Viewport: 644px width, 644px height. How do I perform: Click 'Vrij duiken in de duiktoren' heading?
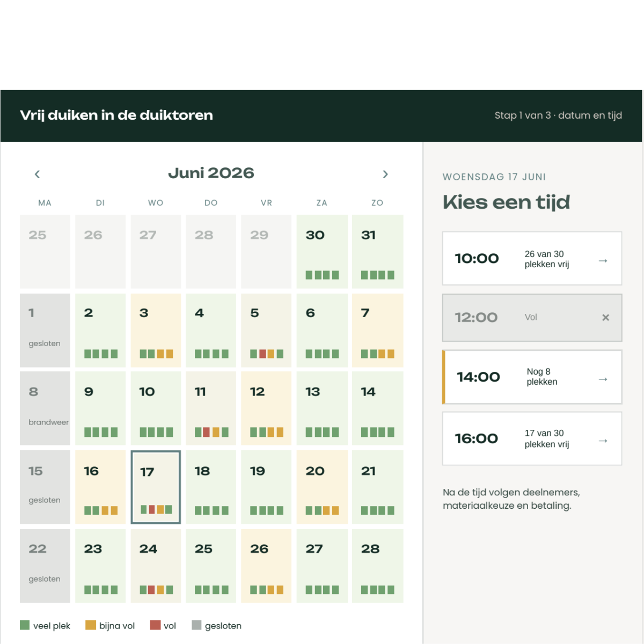pyautogui.click(x=116, y=115)
